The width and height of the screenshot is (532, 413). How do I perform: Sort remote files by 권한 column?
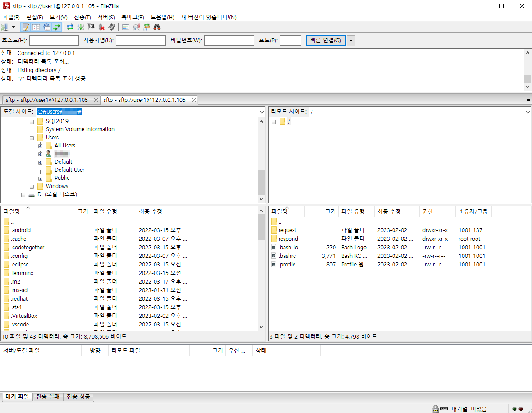click(437, 211)
